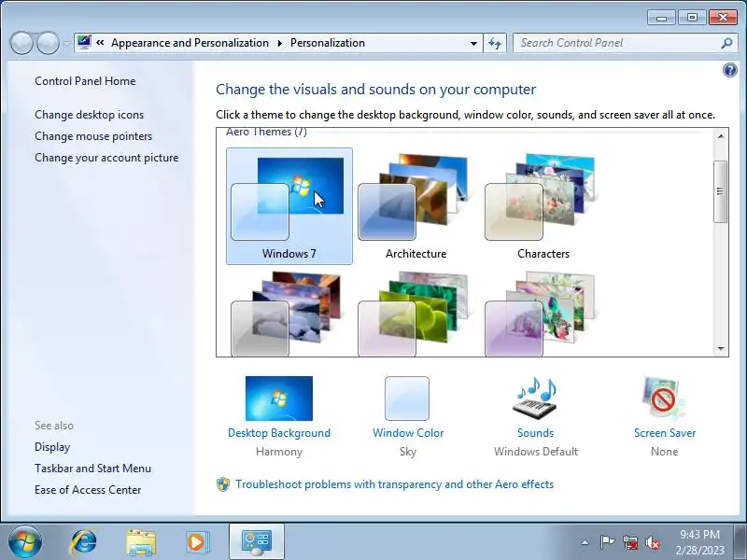This screenshot has width=747, height=560.
Task: Open Troubleshoot transparency and Aero effects link
Action: (394, 484)
